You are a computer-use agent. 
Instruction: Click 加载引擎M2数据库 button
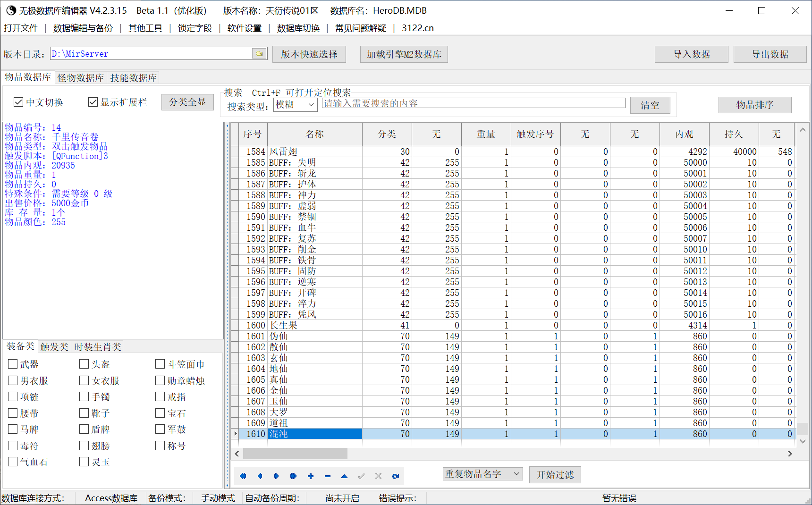coord(404,54)
